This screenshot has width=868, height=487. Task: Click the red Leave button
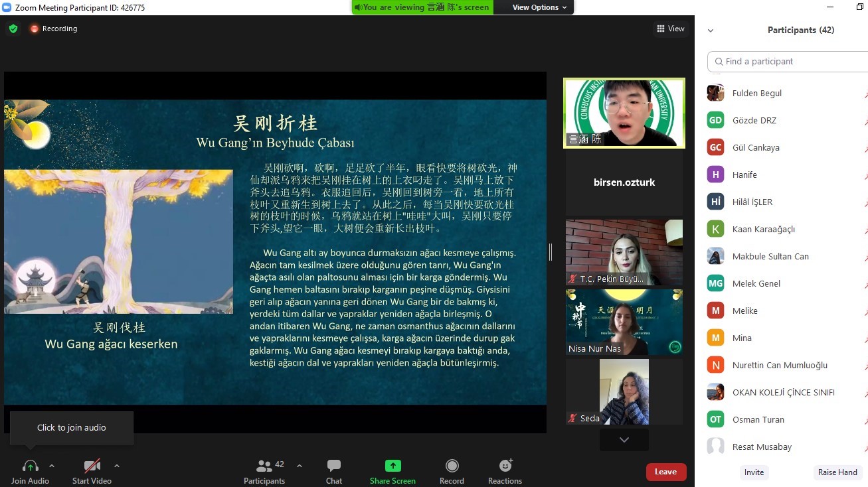point(665,472)
